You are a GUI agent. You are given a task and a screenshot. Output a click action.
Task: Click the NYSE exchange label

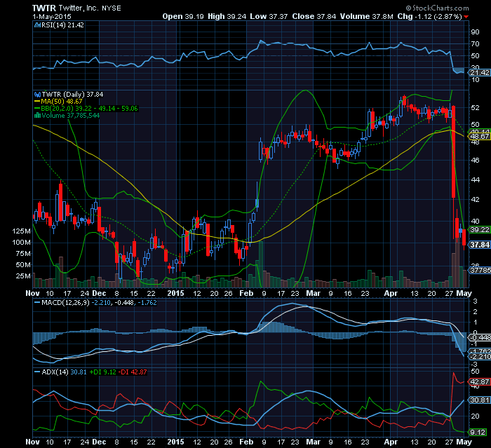click(x=111, y=8)
